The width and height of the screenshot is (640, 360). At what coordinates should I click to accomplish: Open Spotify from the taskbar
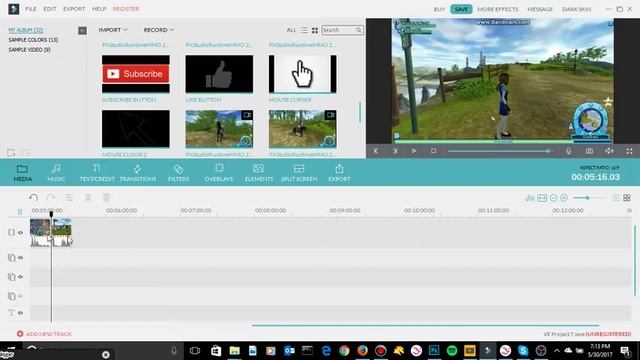[x=452, y=351]
